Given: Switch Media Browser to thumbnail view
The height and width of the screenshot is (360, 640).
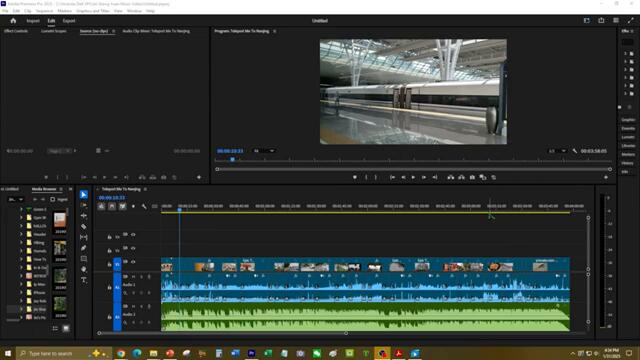Looking at the screenshot, I should tap(66, 329).
